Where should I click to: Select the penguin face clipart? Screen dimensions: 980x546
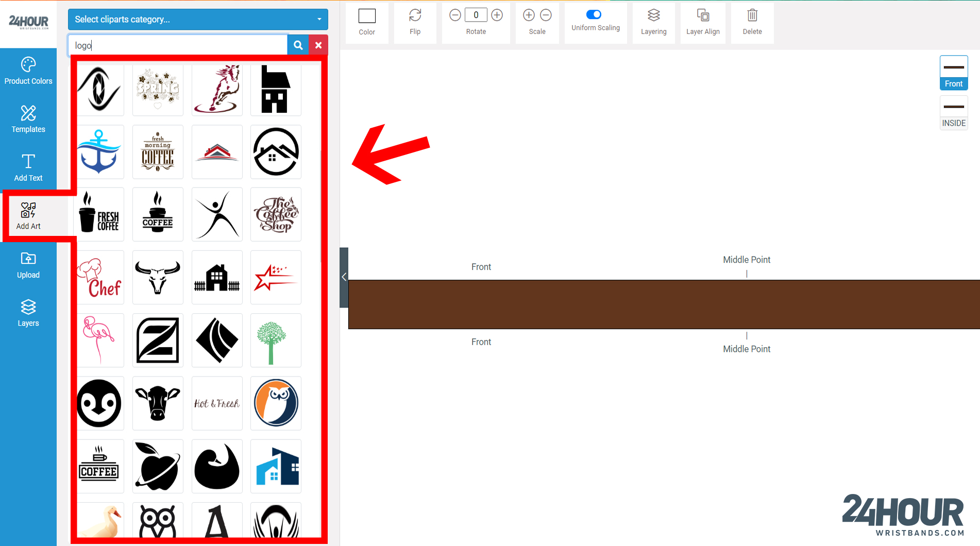(x=99, y=403)
